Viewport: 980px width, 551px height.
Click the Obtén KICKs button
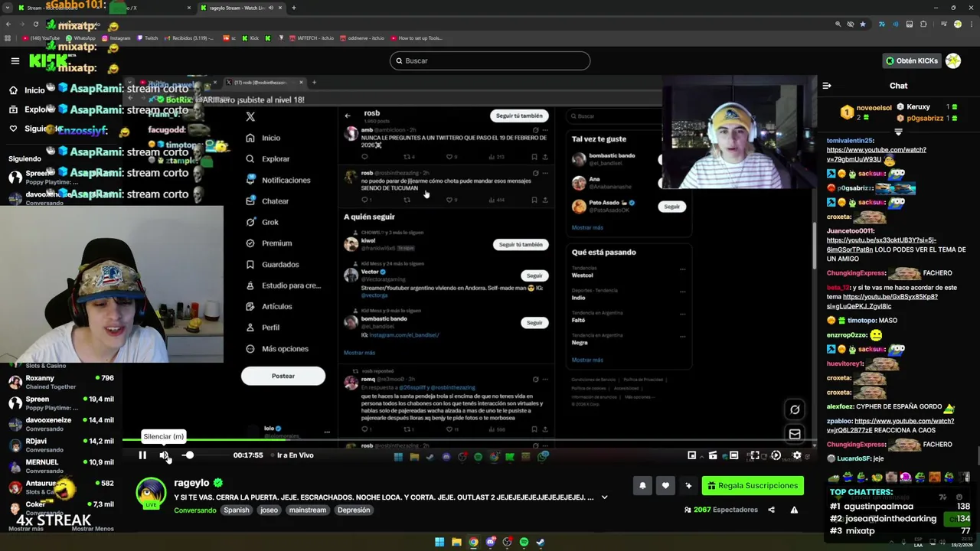[911, 60]
